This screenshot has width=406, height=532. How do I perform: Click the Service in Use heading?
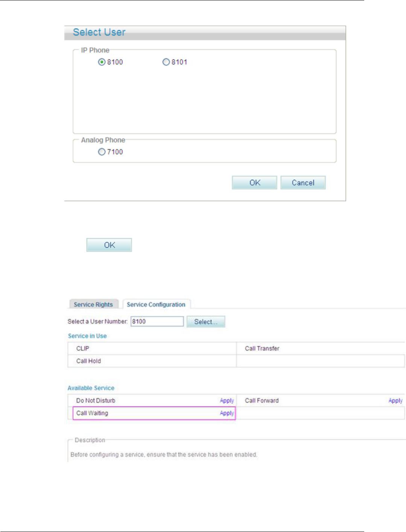click(x=87, y=336)
